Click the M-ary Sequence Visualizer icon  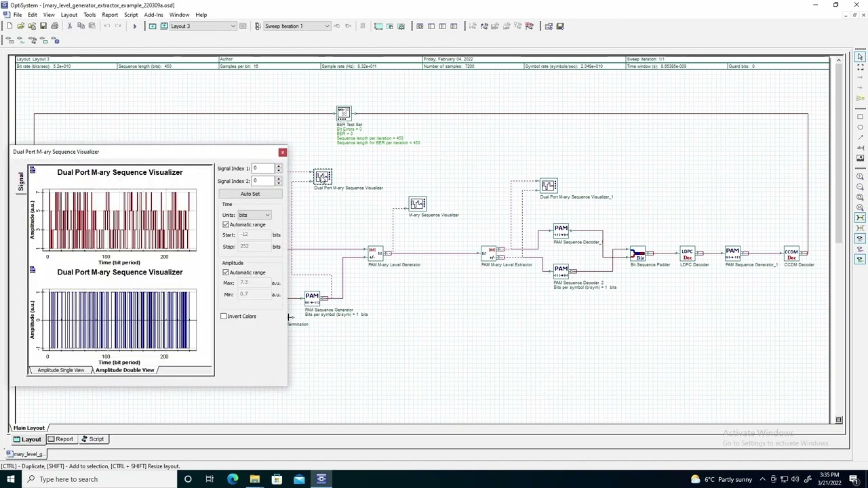418,204
